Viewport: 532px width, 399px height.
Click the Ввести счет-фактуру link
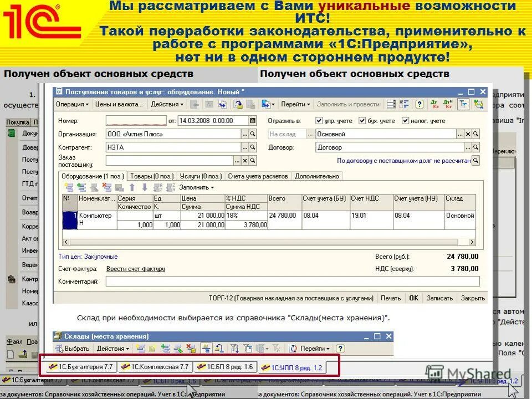click(135, 269)
